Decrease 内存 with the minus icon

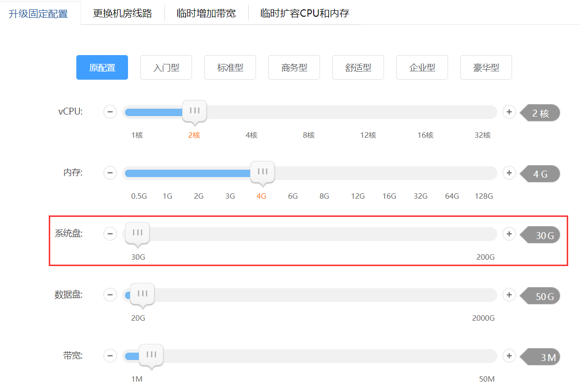110,173
